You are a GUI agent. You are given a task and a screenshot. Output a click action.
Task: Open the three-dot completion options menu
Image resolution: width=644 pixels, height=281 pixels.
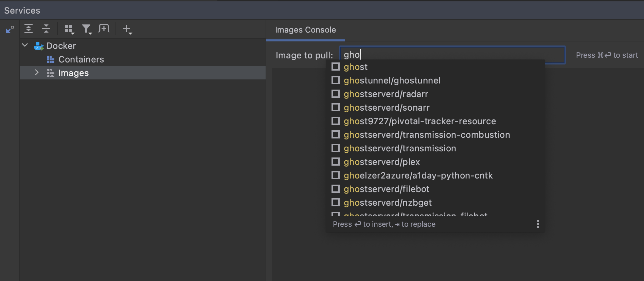click(x=538, y=224)
